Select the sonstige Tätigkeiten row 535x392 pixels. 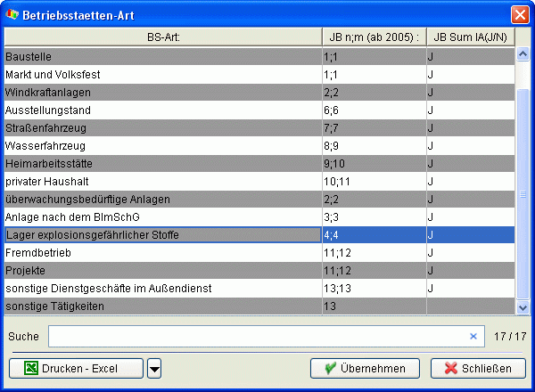(161, 306)
